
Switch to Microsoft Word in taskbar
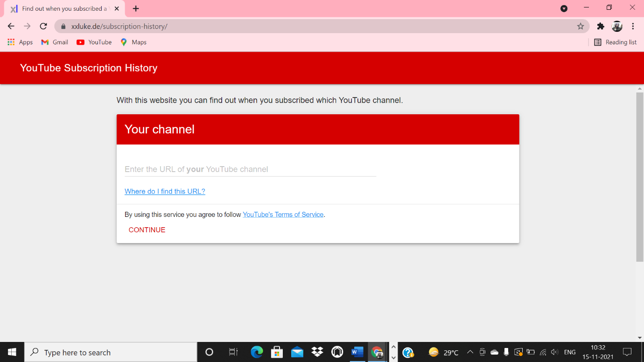point(357,352)
